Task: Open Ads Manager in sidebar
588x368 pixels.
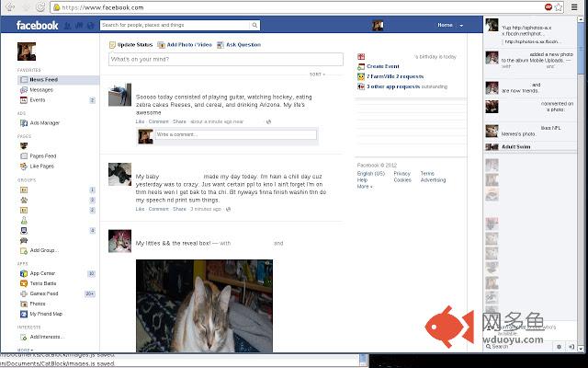Action: coord(45,122)
